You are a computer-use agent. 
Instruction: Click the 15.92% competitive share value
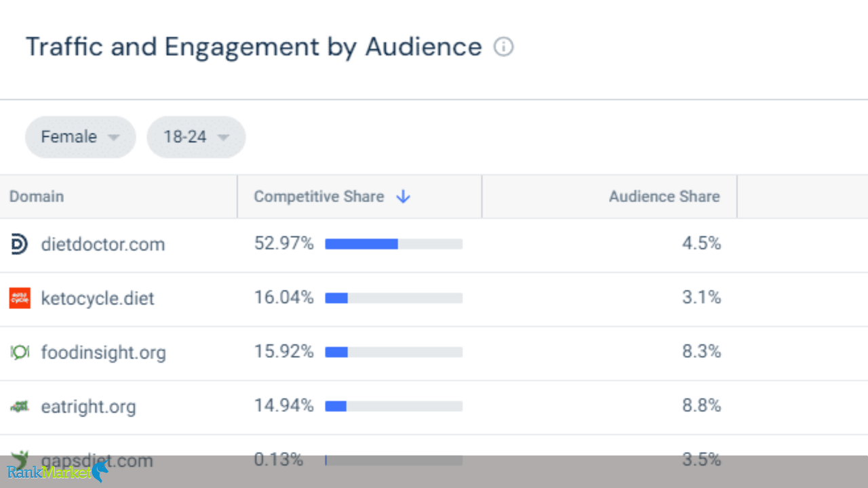coord(283,352)
